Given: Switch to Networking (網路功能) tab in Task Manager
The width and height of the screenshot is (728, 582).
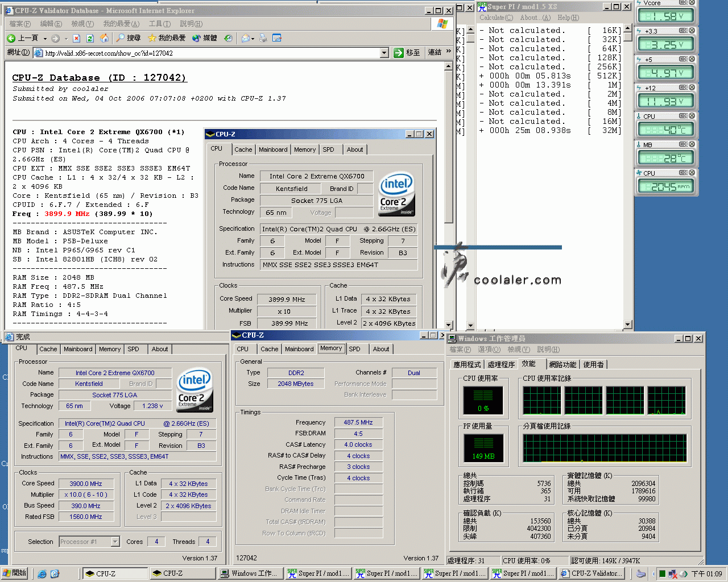Looking at the screenshot, I should [x=562, y=364].
